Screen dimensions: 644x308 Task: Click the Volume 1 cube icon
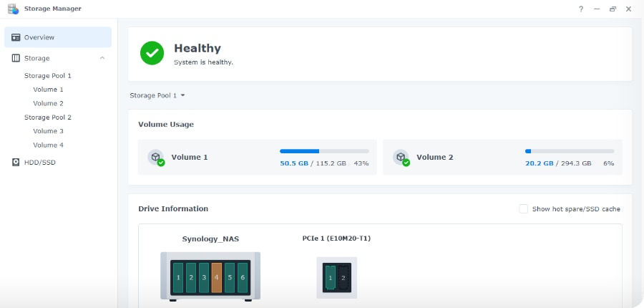click(155, 157)
